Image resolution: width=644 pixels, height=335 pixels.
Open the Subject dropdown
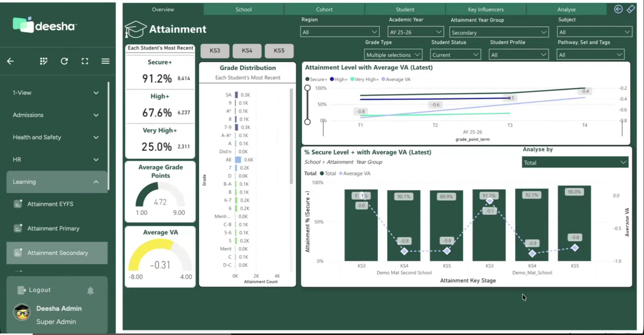(594, 32)
